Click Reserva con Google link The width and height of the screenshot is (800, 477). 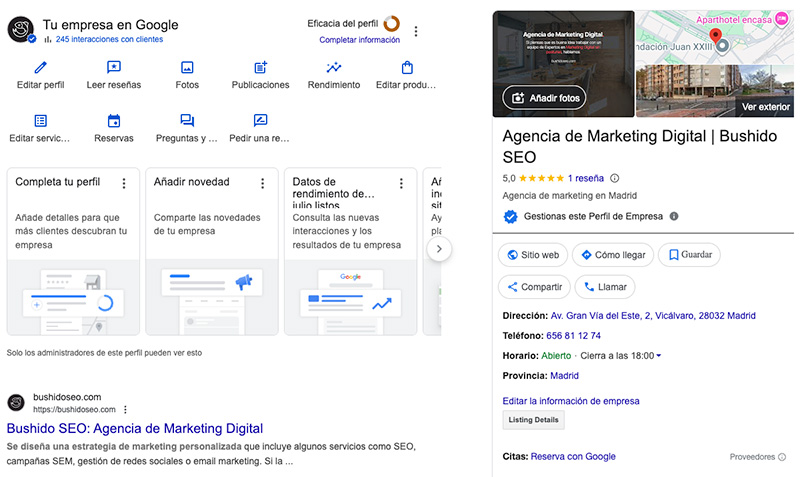point(573,457)
